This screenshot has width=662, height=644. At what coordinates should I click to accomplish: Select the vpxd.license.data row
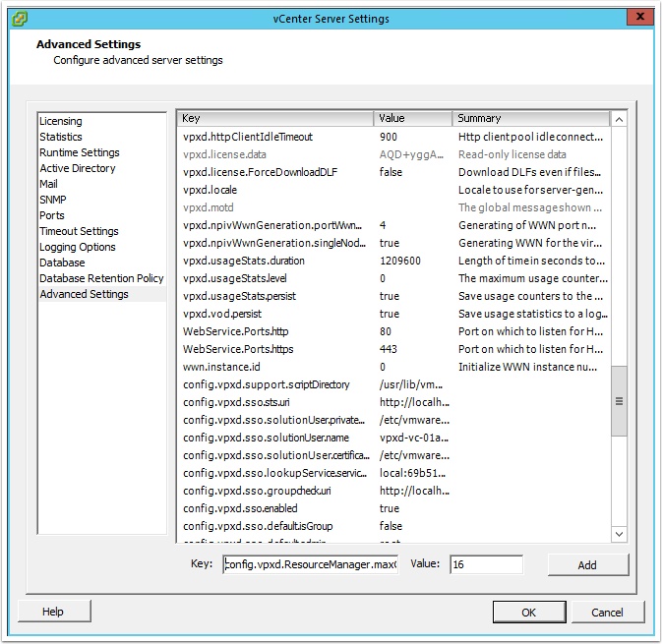tap(393, 155)
